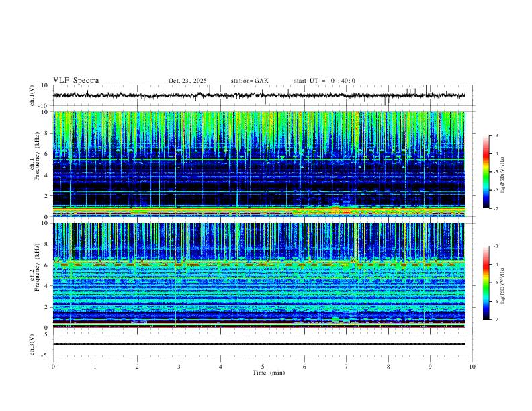The width and height of the screenshot is (532, 411).
Task: Click time axis tick label '6'
Action: pos(305,367)
